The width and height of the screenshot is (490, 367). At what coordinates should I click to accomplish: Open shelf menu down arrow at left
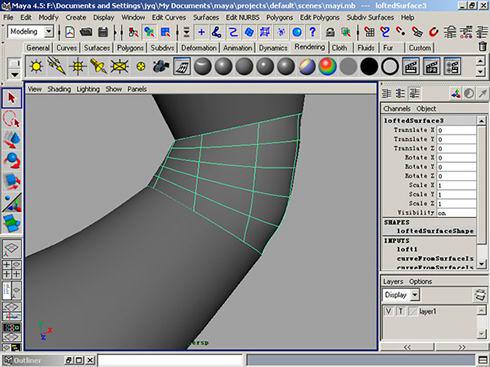pos(14,74)
